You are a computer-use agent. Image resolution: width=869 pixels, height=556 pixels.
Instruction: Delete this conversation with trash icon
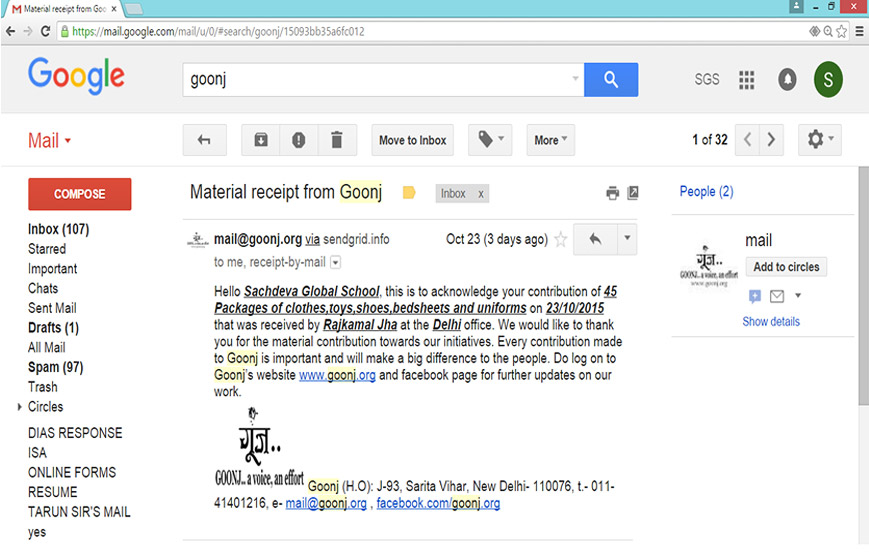(x=337, y=140)
